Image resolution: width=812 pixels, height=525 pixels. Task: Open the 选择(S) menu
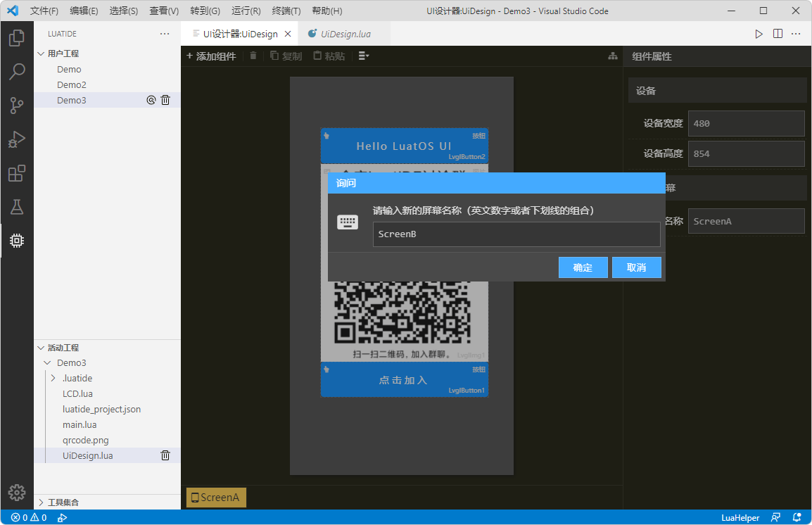(x=124, y=11)
